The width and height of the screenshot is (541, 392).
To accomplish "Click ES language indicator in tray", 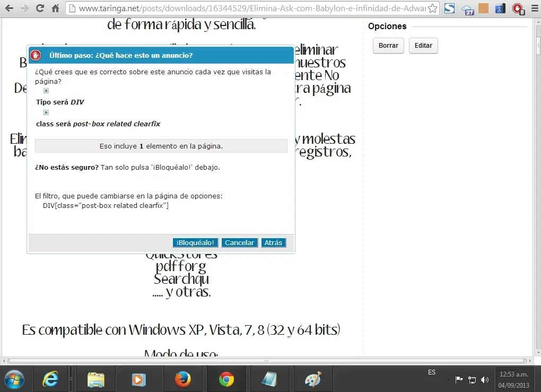I will click(432, 372).
